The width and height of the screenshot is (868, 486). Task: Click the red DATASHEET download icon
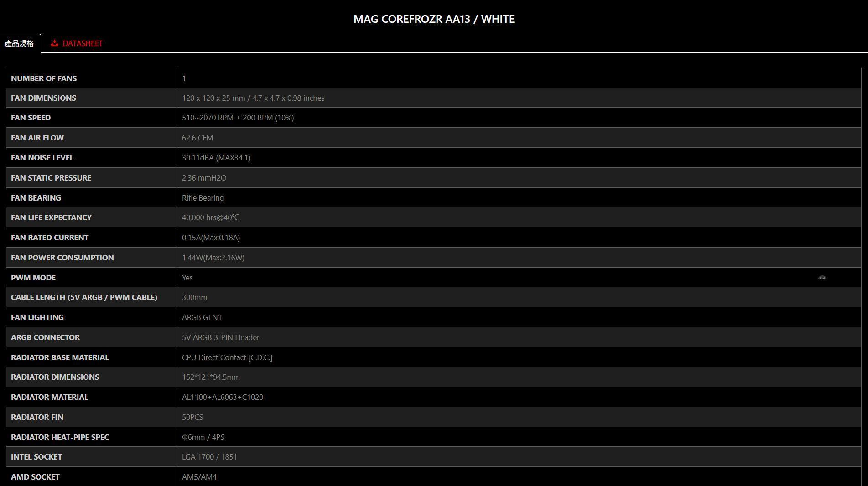55,43
